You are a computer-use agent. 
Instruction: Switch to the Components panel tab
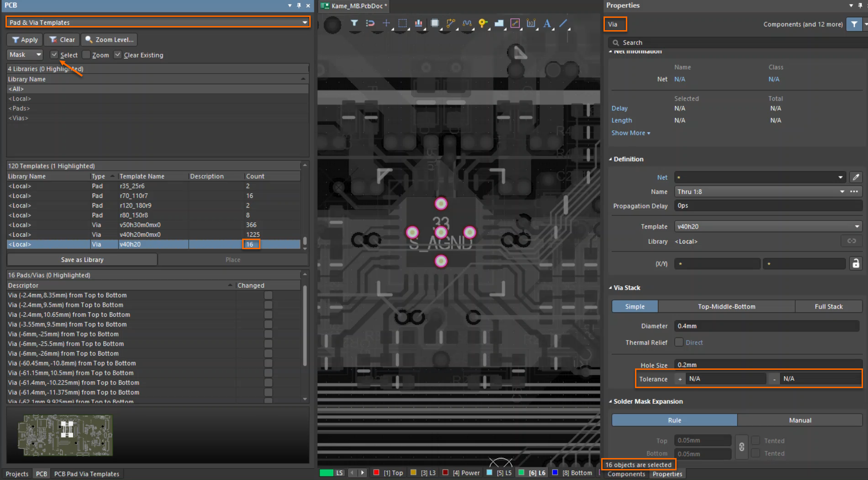626,474
